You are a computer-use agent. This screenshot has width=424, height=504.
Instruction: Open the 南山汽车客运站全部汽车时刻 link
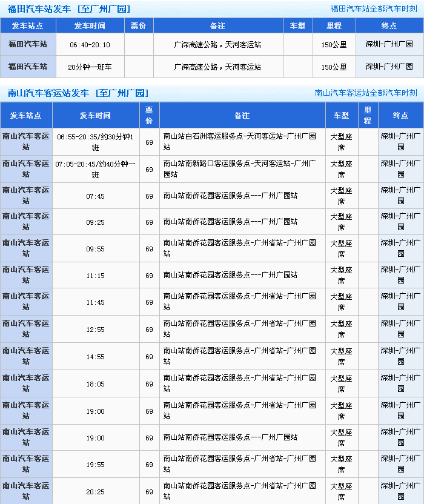[366, 93]
